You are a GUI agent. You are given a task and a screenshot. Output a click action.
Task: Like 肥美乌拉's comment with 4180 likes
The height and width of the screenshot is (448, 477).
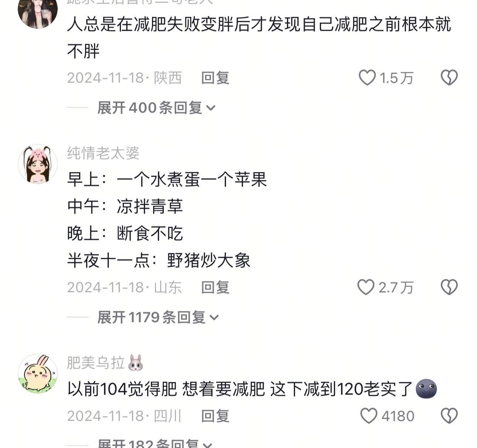pyautogui.click(x=369, y=416)
